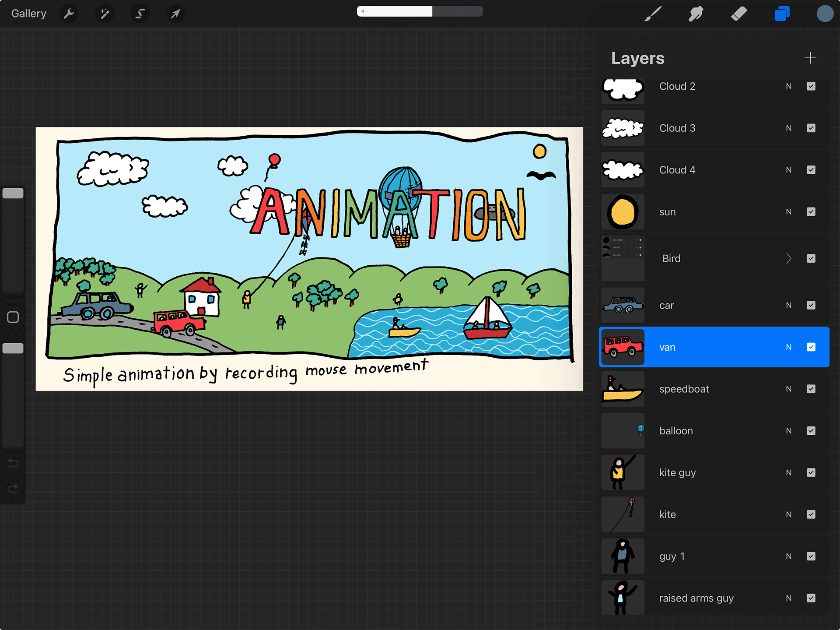Uncheck visibility of the van layer
840x630 pixels.
pyautogui.click(x=811, y=347)
